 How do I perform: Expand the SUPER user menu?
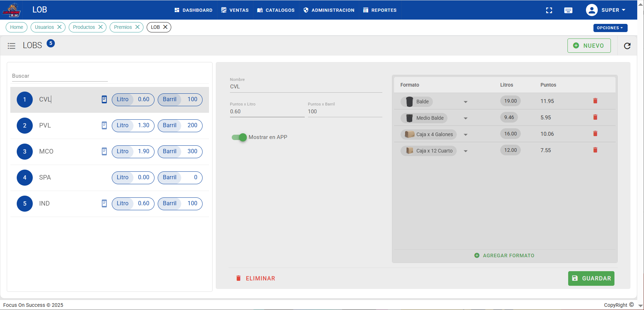(x=606, y=10)
